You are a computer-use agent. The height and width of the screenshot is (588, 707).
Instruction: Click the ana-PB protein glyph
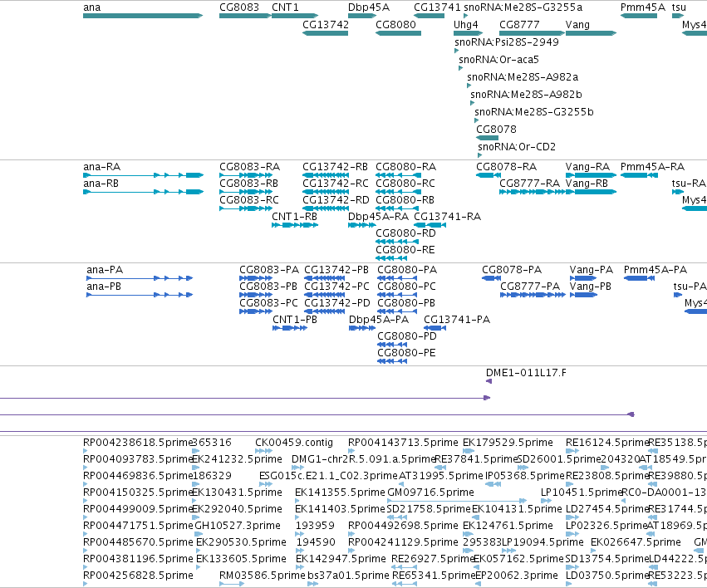click(x=140, y=295)
